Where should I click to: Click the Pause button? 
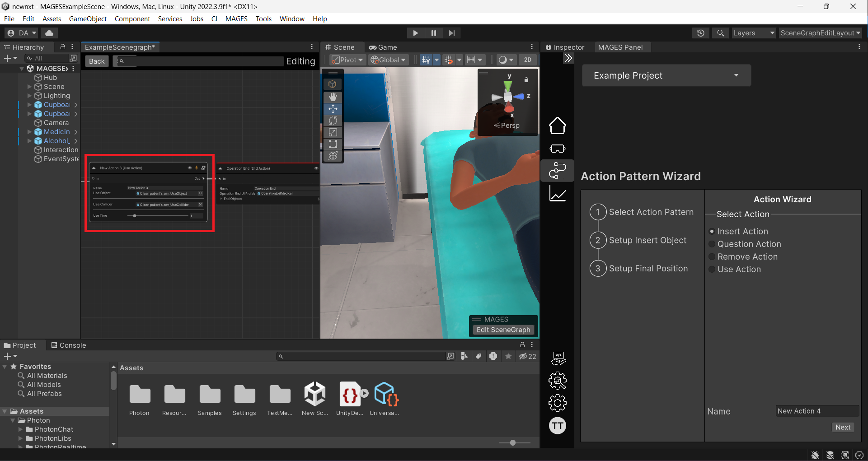coord(434,33)
